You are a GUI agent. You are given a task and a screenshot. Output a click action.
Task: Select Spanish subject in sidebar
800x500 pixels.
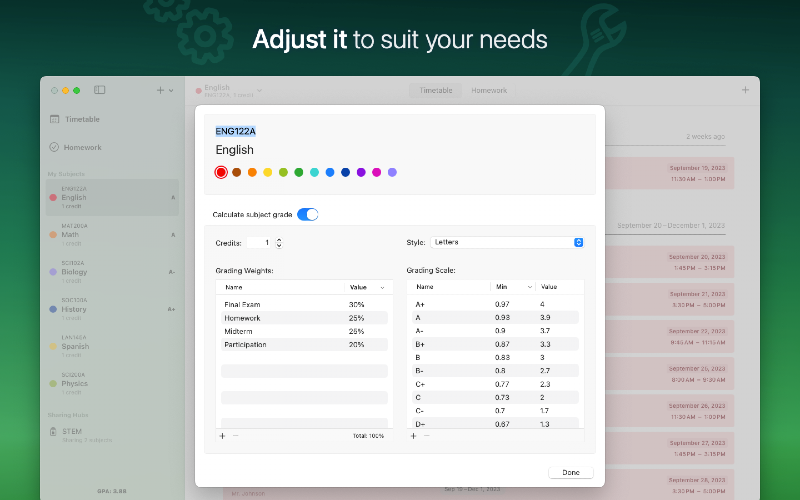tap(112, 346)
